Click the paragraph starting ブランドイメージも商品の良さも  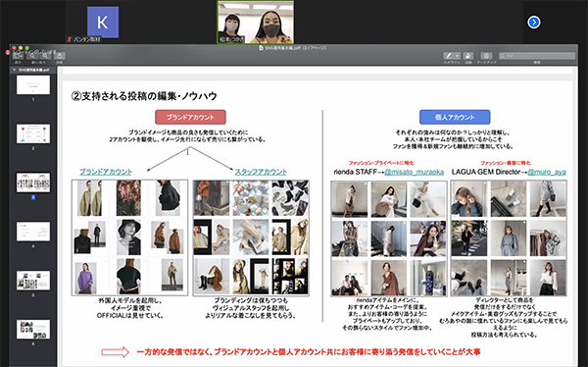(188, 136)
